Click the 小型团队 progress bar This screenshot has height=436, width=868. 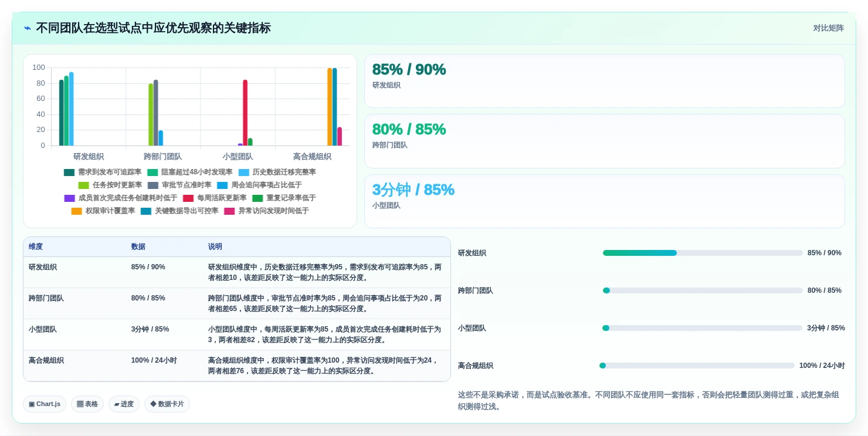coord(702,328)
